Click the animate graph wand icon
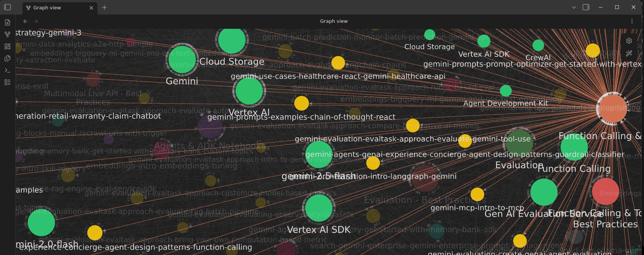The height and width of the screenshot is (255, 644). (x=629, y=53)
